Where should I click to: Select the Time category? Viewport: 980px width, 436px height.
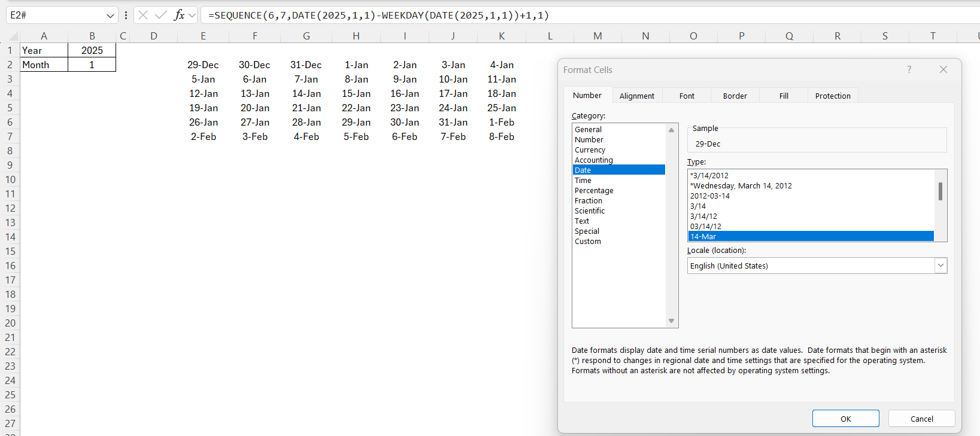pyautogui.click(x=618, y=180)
